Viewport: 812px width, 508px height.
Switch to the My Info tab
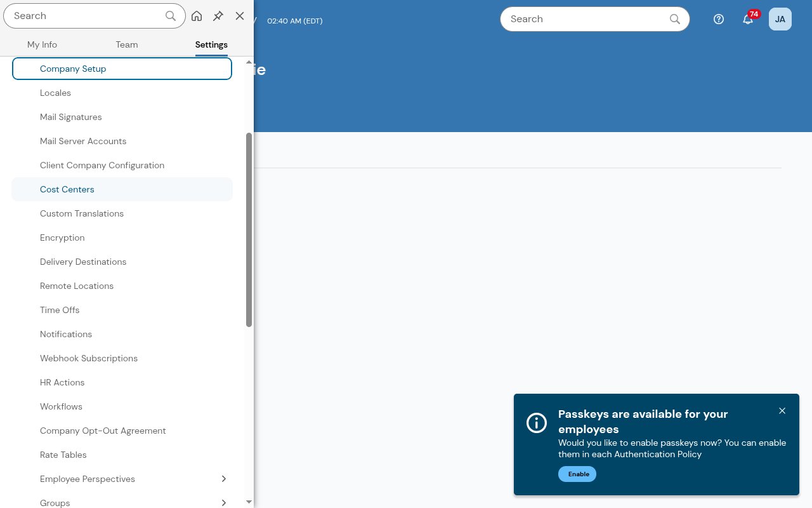(x=42, y=44)
